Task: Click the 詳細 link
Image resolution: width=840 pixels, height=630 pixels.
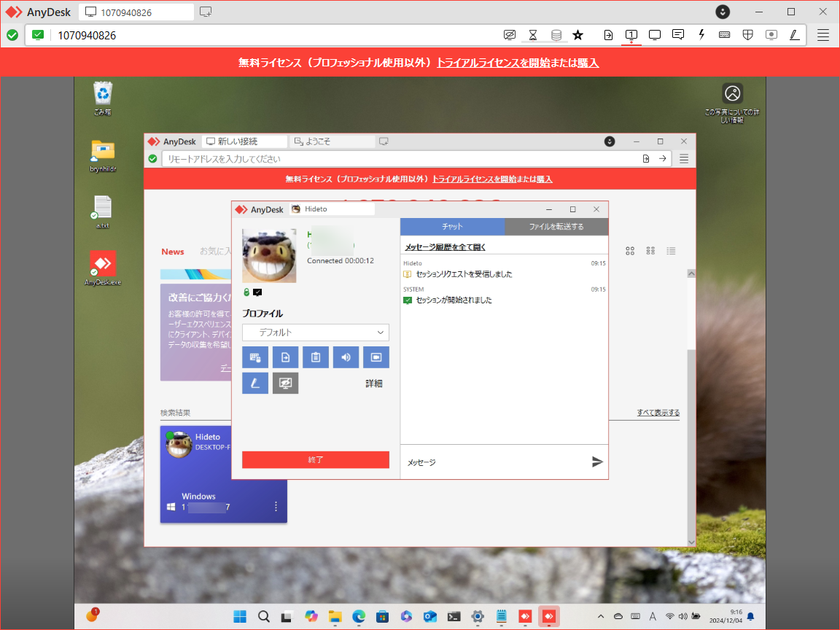Action: [x=374, y=384]
